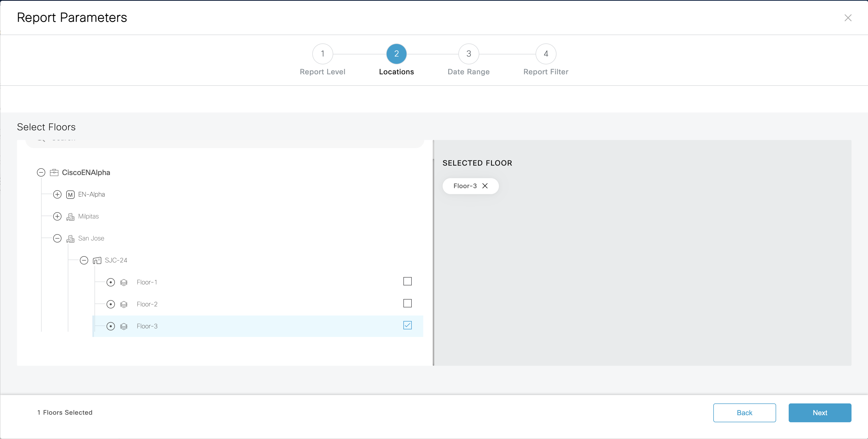Expand the Milpitas tree node
868x439 pixels.
point(57,216)
